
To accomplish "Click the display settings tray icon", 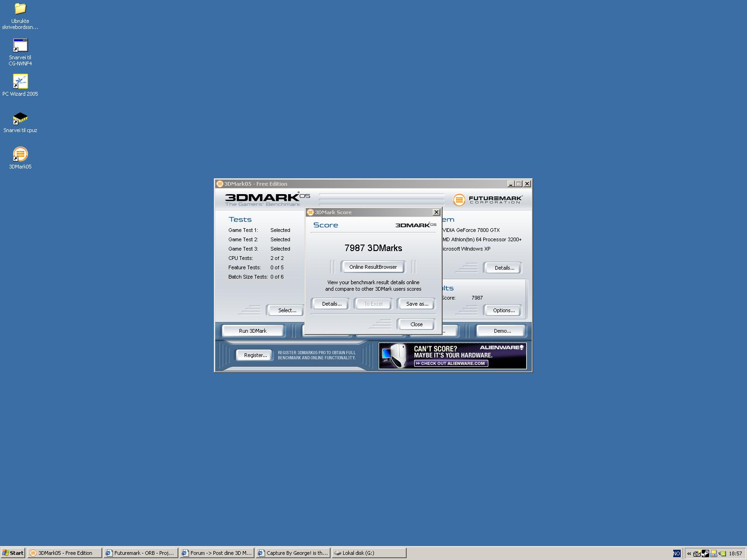I will 713,553.
